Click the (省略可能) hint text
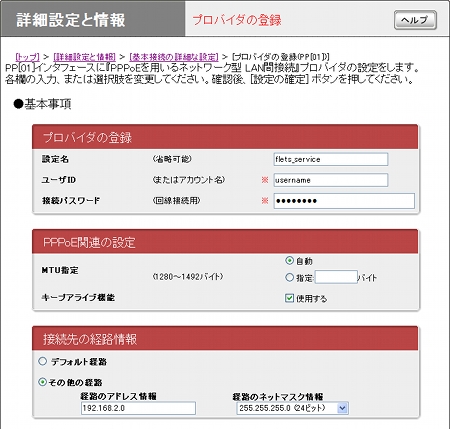The image size is (450, 429). (172, 159)
